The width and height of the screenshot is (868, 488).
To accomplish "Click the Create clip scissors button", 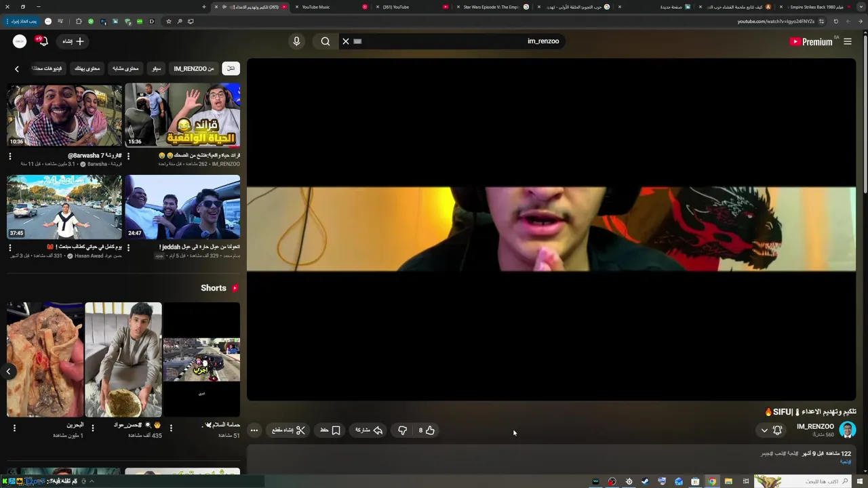I will [x=289, y=430].
